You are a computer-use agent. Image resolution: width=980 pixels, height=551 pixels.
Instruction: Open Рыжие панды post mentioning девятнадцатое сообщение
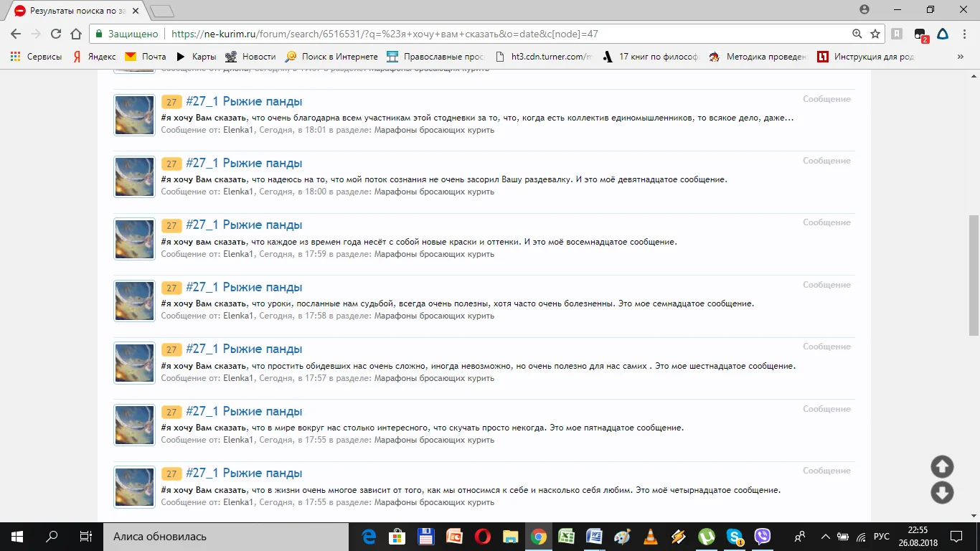click(x=244, y=163)
